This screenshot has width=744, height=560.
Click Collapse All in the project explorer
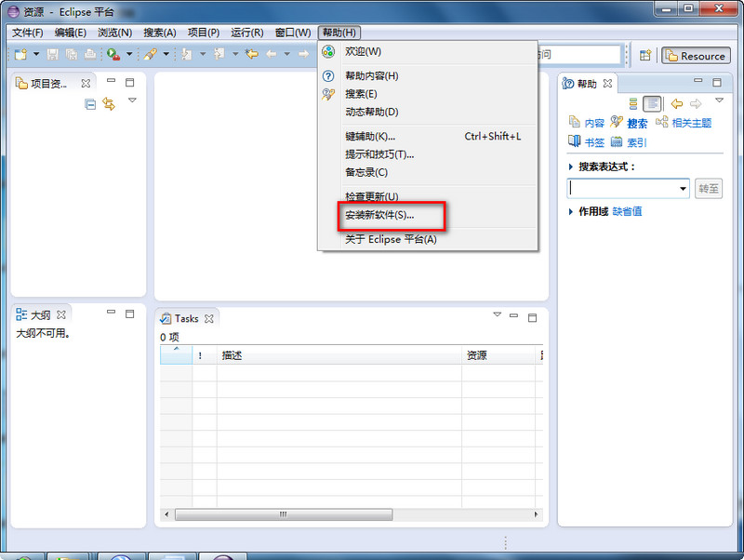tap(90, 104)
